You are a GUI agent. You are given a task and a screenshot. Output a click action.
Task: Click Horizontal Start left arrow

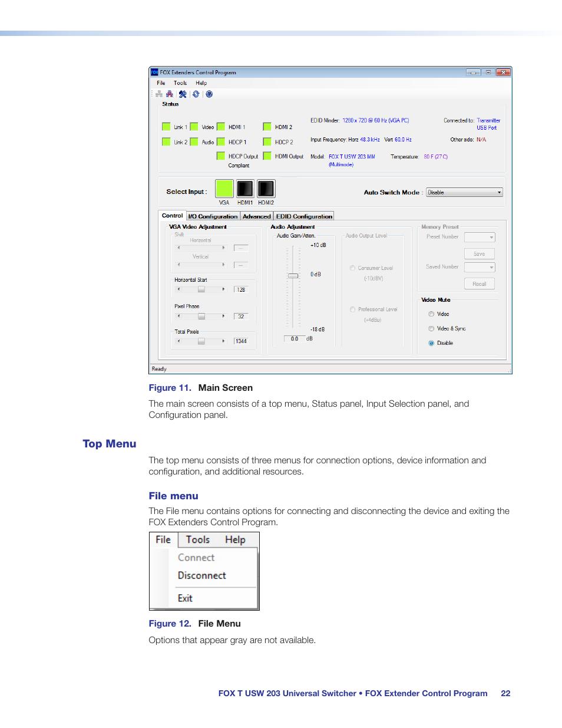tap(178, 289)
